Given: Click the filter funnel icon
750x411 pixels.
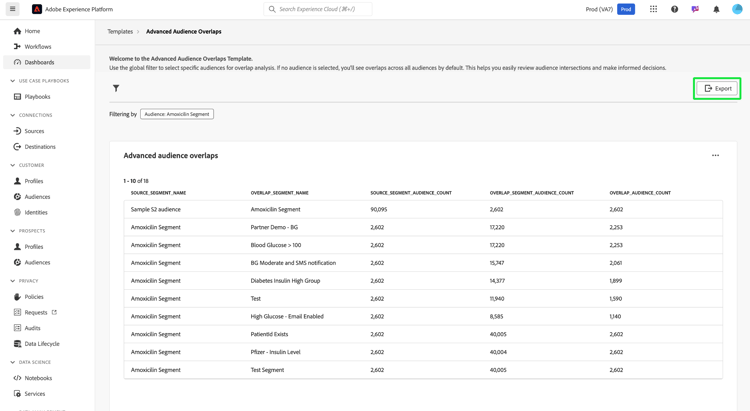Looking at the screenshot, I should (x=116, y=89).
